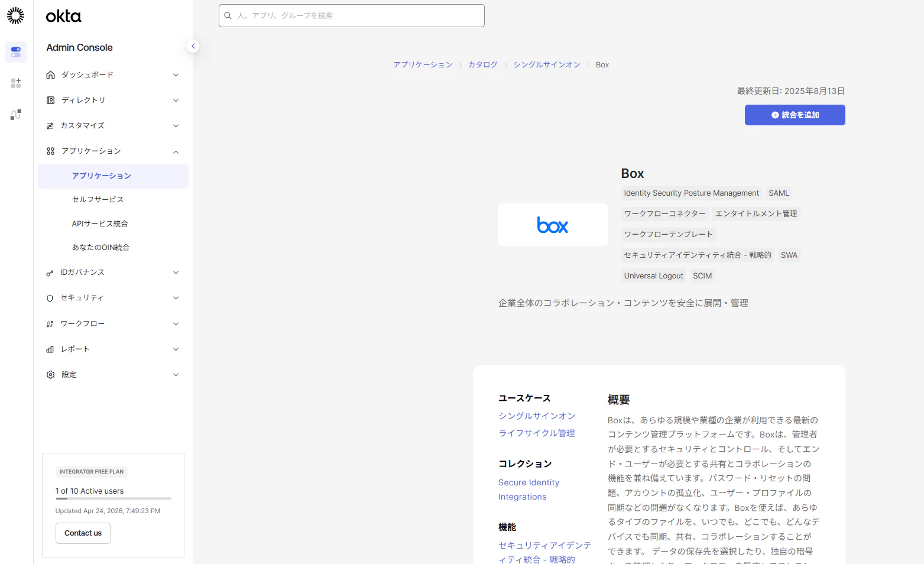Viewport: 924px width, 564px height.
Task: Open the Admin Console switcher icon
Action: click(x=16, y=52)
